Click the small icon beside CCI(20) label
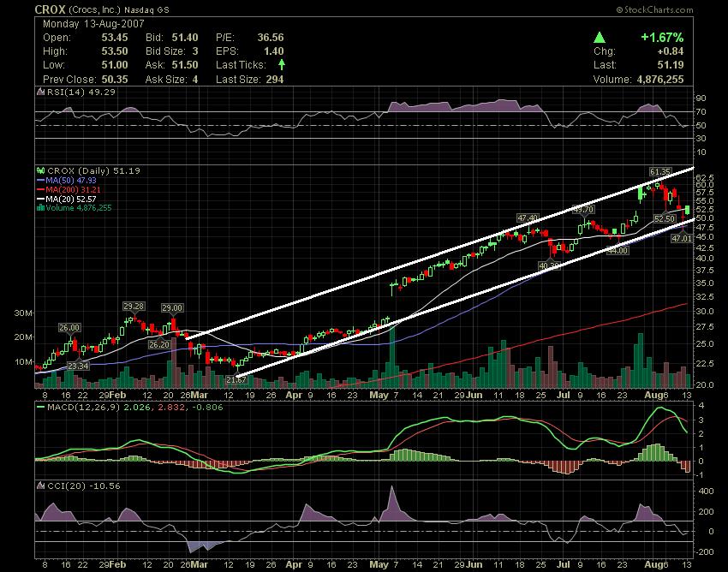 pos(41,486)
